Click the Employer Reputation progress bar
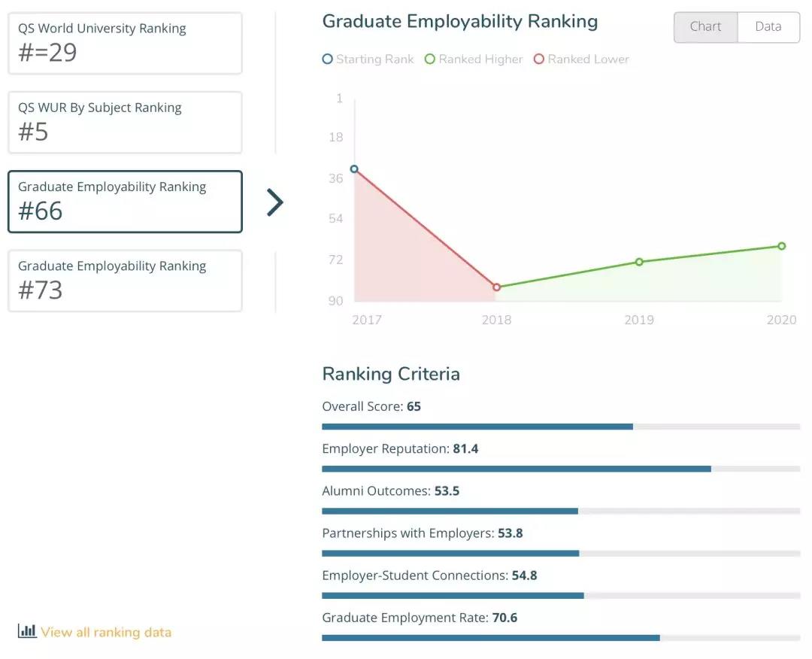 point(560,469)
